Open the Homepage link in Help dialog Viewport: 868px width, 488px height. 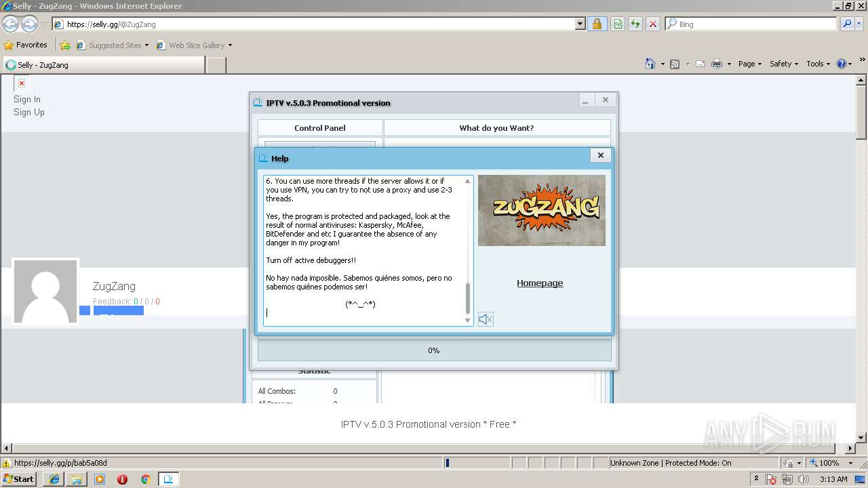coord(540,283)
